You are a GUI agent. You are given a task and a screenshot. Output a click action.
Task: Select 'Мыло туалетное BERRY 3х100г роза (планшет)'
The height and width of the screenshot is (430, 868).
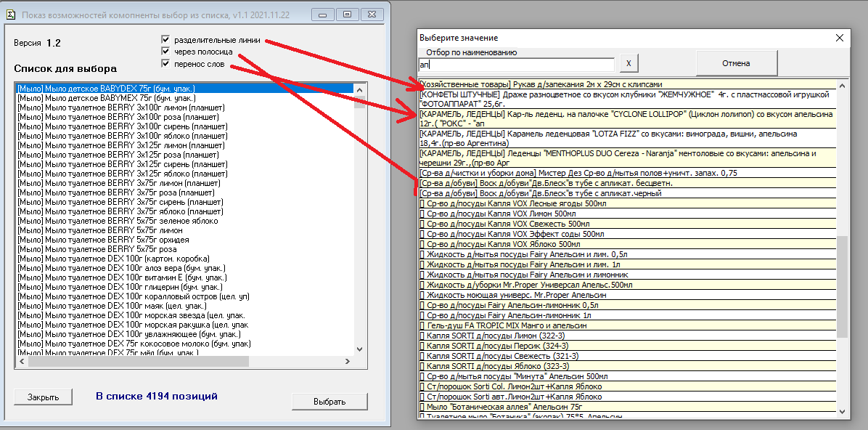(185, 116)
